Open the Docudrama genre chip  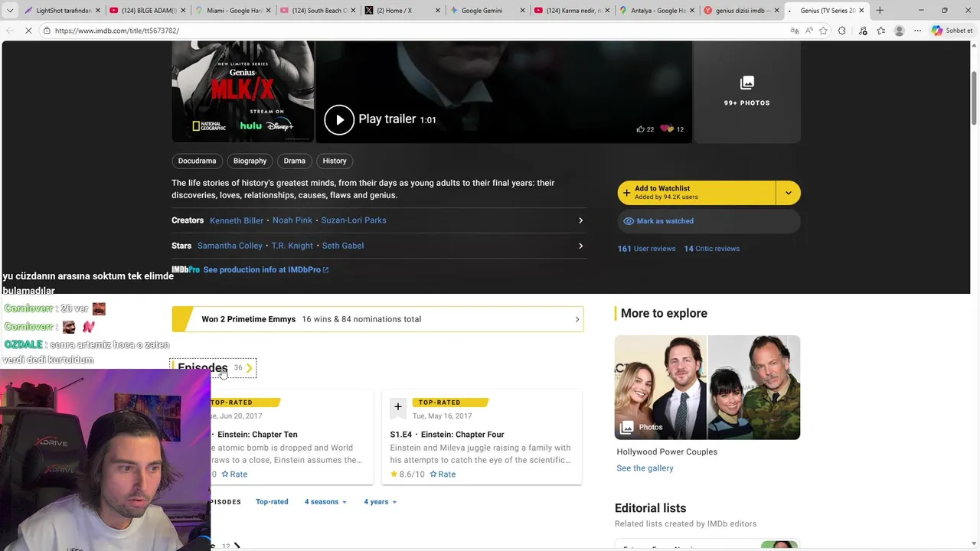coord(197,161)
